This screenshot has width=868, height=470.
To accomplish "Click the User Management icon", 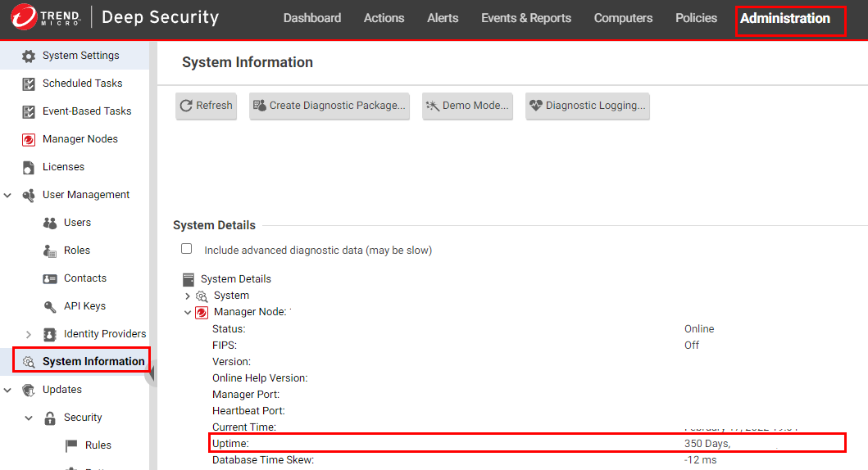I will point(28,195).
